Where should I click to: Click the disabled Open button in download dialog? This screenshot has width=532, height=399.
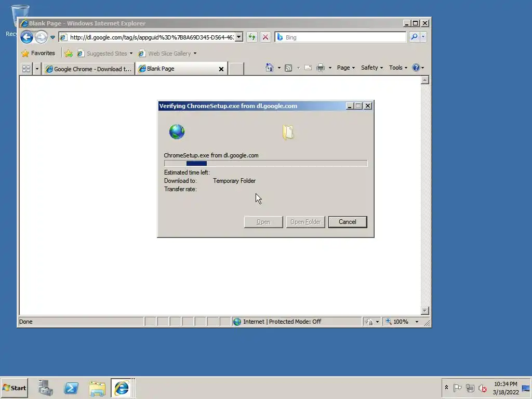coord(263,222)
